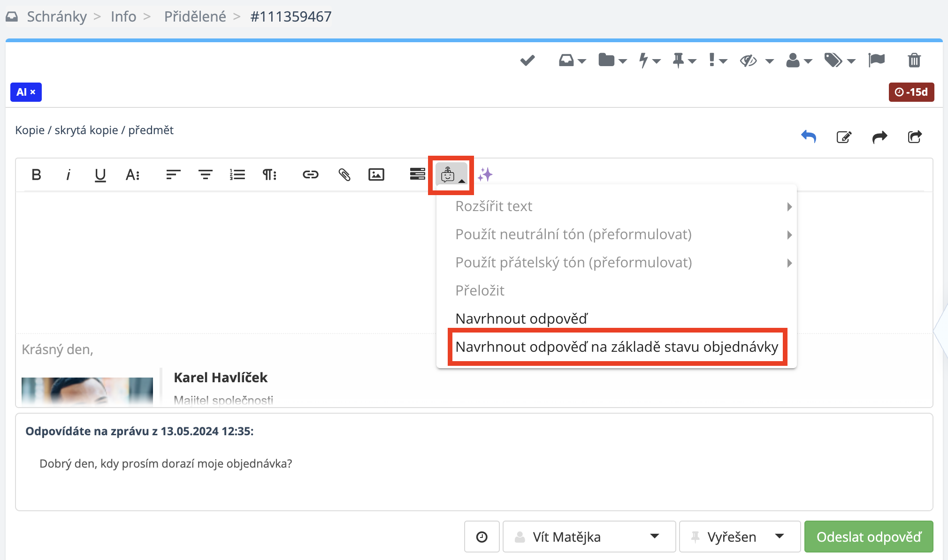Viewport: 948px width, 560px height.
Task: Click the blue reply arrow icon
Action: 808,137
